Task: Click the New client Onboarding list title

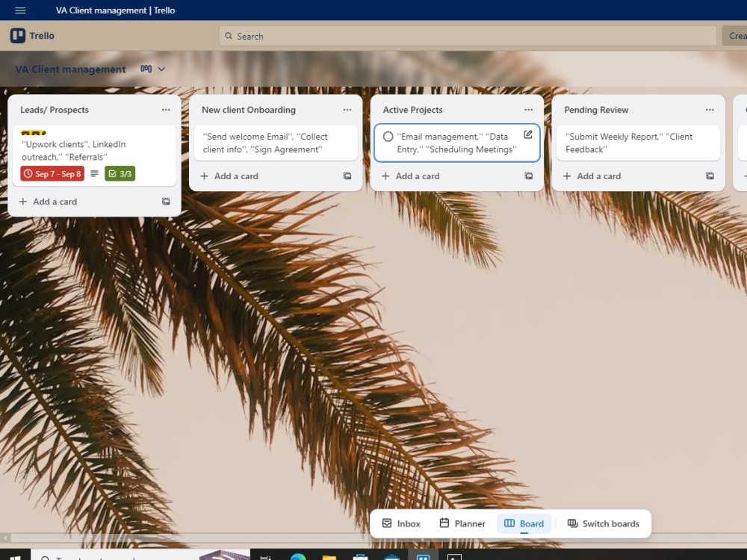Action: tap(249, 110)
